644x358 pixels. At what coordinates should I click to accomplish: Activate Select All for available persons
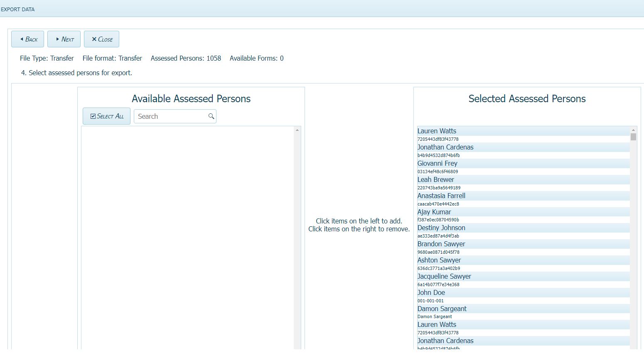[106, 116]
